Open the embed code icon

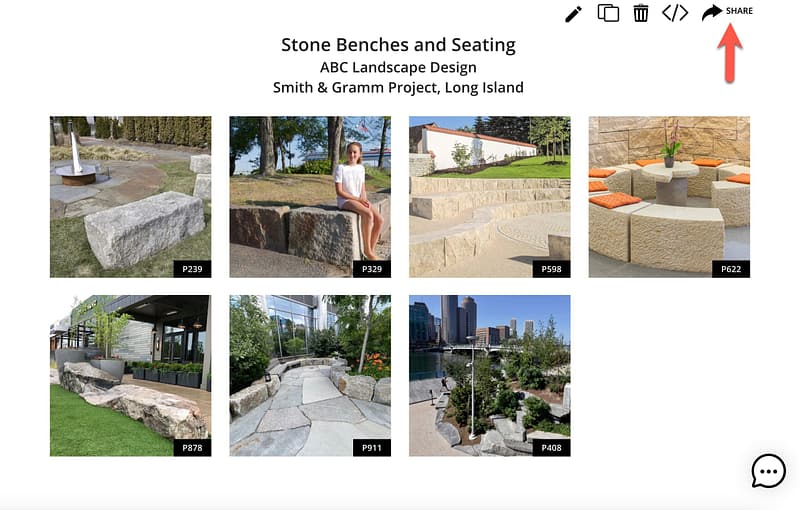(675, 13)
